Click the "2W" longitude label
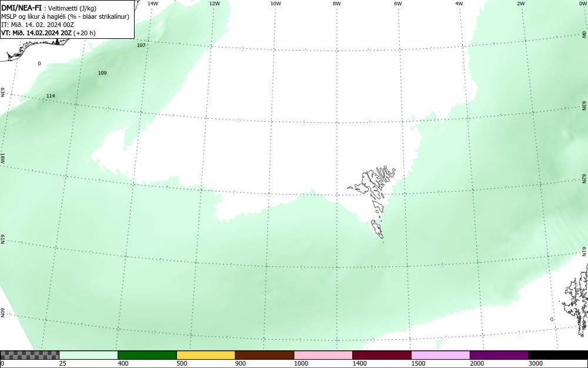The height and width of the screenshot is (368, 588). coord(520,4)
